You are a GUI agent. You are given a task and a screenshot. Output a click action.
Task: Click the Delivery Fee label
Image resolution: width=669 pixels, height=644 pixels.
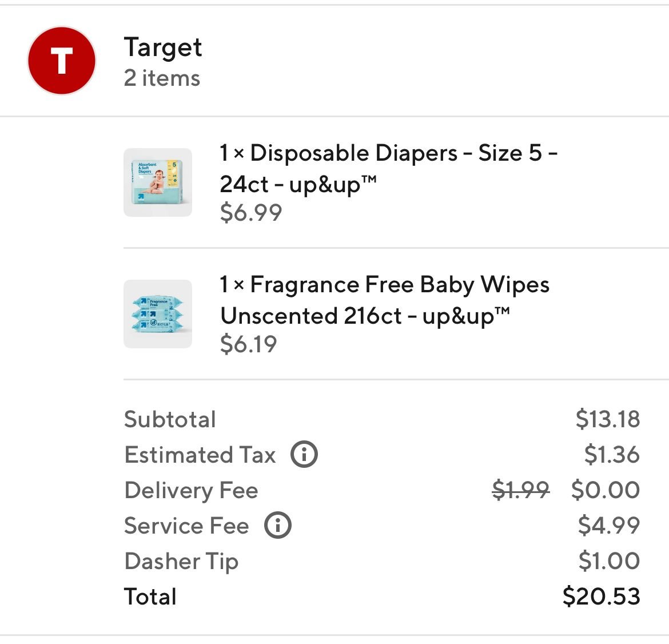tap(191, 491)
